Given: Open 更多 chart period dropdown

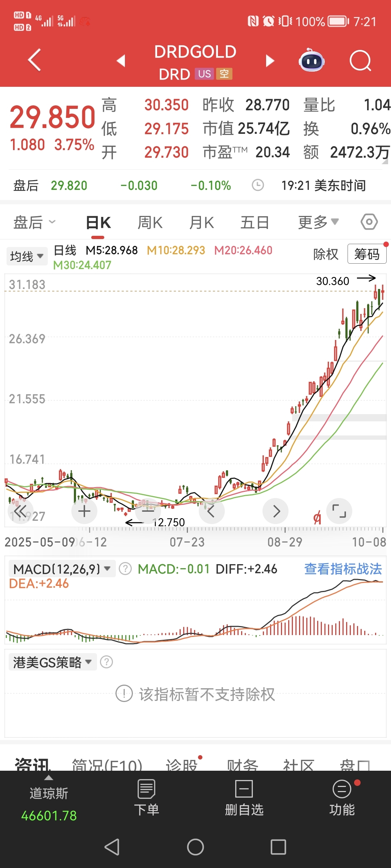Looking at the screenshot, I should [x=318, y=222].
